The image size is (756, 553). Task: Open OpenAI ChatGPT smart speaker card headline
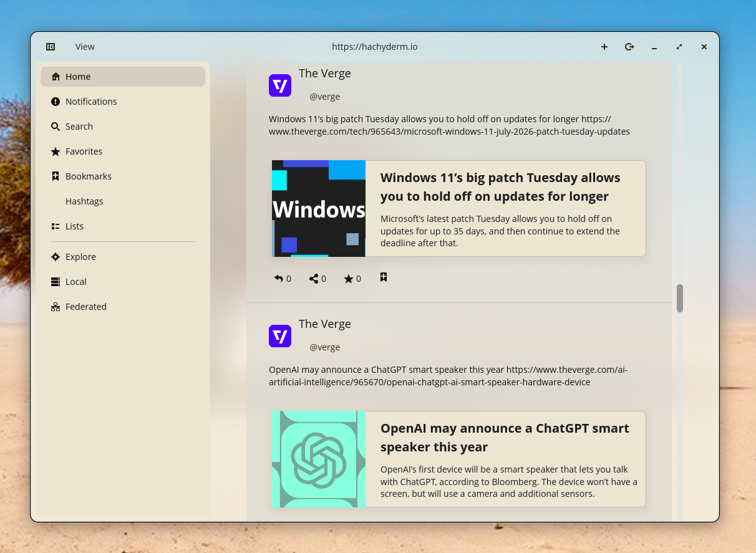(x=505, y=438)
